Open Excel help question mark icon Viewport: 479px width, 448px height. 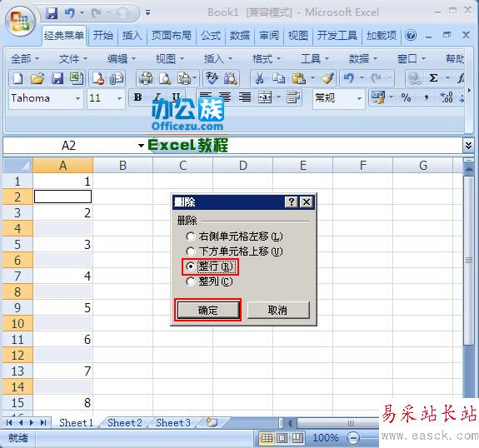(411, 35)
